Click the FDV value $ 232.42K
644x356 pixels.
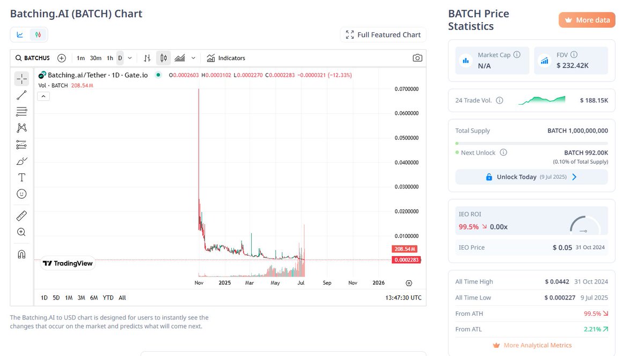pos(573,66)
